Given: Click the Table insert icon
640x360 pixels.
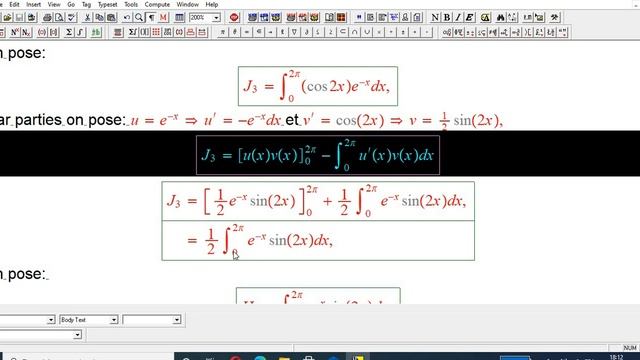Looking at the screenshot, I should [x=179, y=18].
